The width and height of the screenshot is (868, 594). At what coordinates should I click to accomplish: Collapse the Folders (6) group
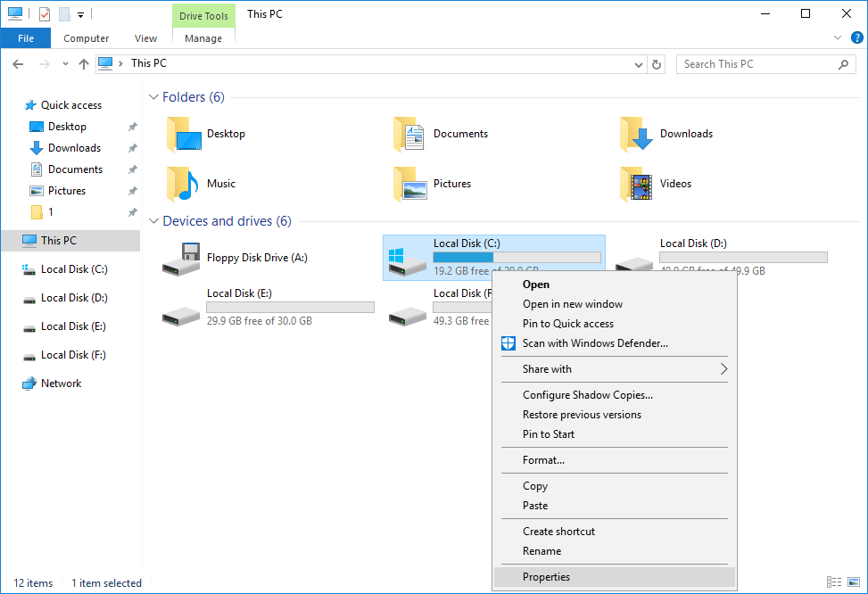[x=153, y=97]
